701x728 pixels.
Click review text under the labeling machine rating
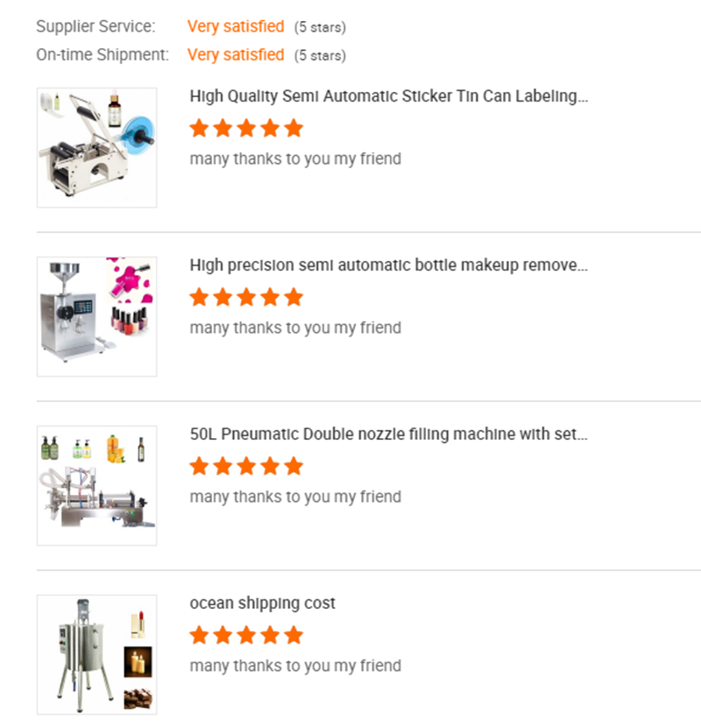coord(295,159)
